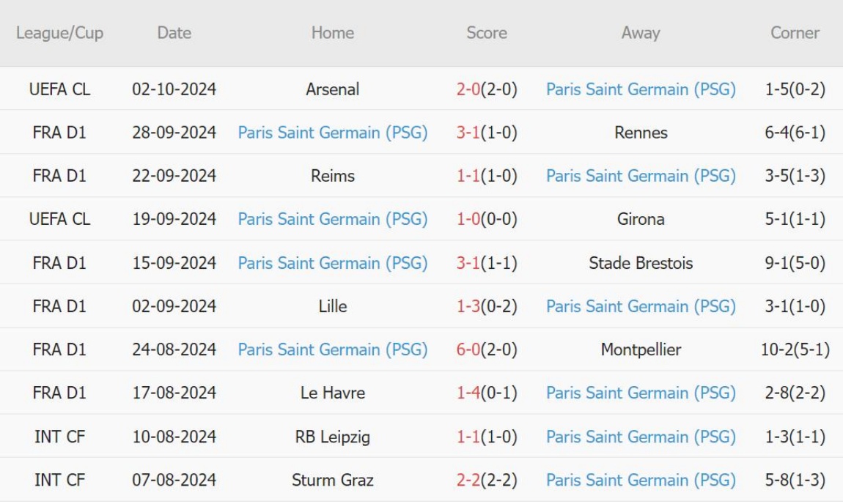Open the Arsenal team name
Viewport: 843px width, 504px height.
click(333, 89)
